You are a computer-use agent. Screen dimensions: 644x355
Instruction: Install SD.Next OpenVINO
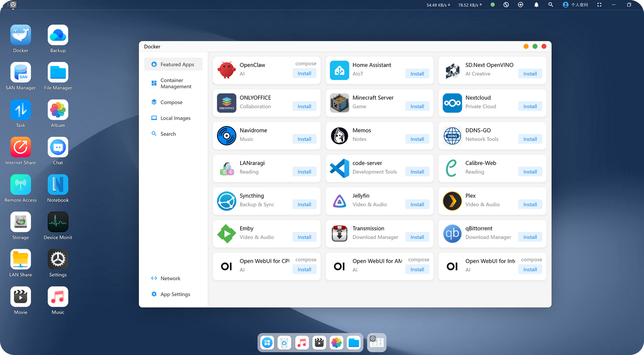pos(530,74)
